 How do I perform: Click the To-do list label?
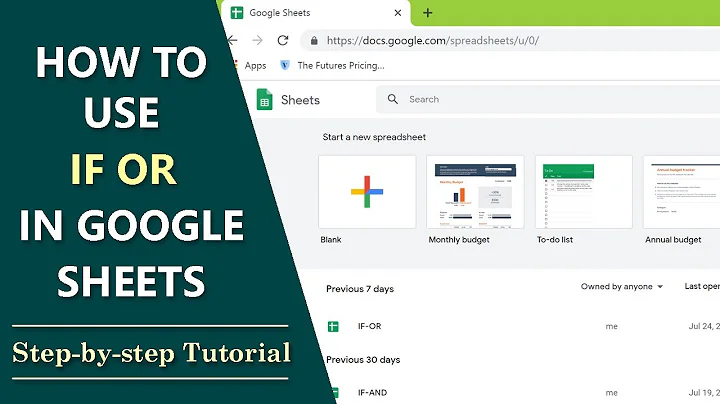coord(555,240)
